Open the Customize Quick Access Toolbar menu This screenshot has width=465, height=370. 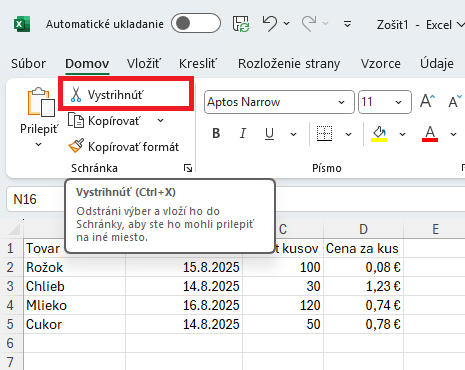(347, 24)
